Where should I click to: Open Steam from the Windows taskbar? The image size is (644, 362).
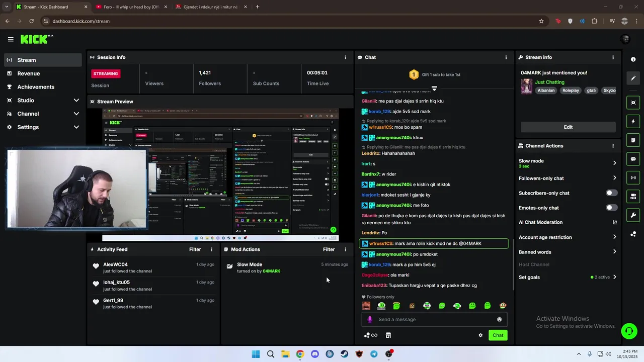click(344, 354)
